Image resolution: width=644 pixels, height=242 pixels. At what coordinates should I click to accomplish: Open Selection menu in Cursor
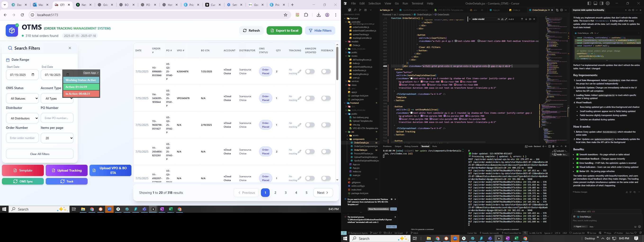point(375,3)
